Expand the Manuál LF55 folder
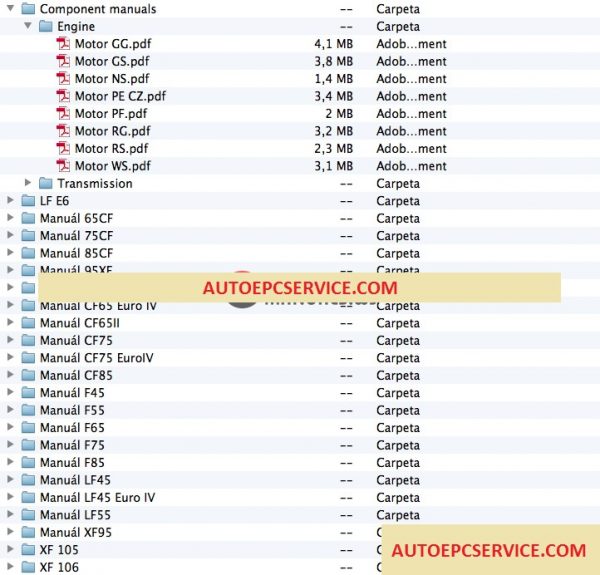The image size is (600, 575). click(x=10, y=514)
